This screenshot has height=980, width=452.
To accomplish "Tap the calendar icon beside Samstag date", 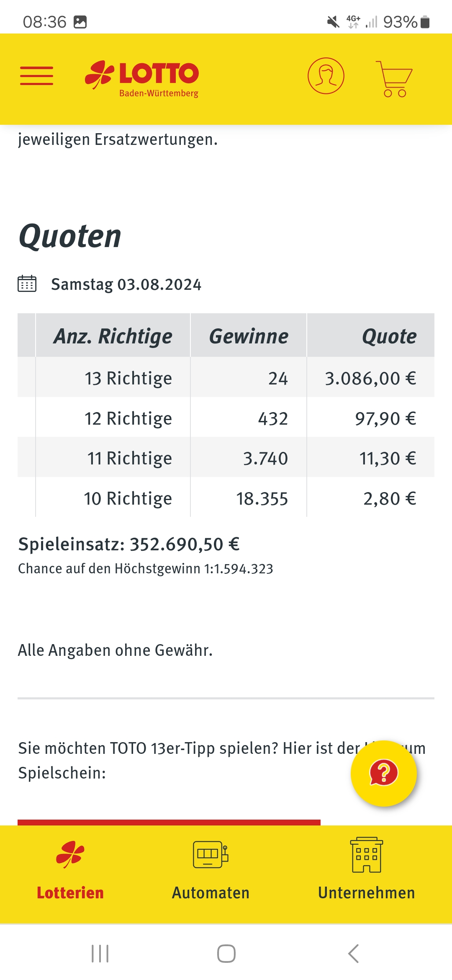I will pyautogui.click(x=27, y=284).
